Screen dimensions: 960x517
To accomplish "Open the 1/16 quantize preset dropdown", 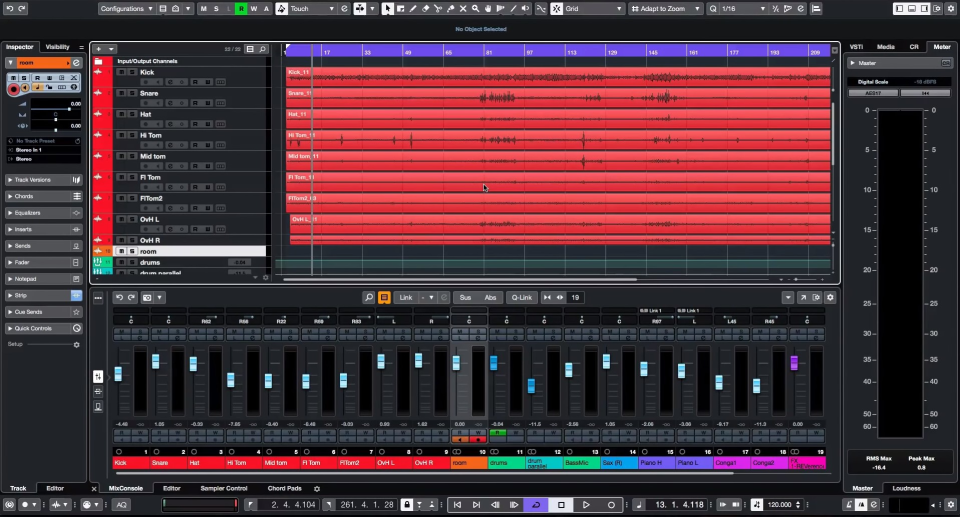I will click(743, 9).
